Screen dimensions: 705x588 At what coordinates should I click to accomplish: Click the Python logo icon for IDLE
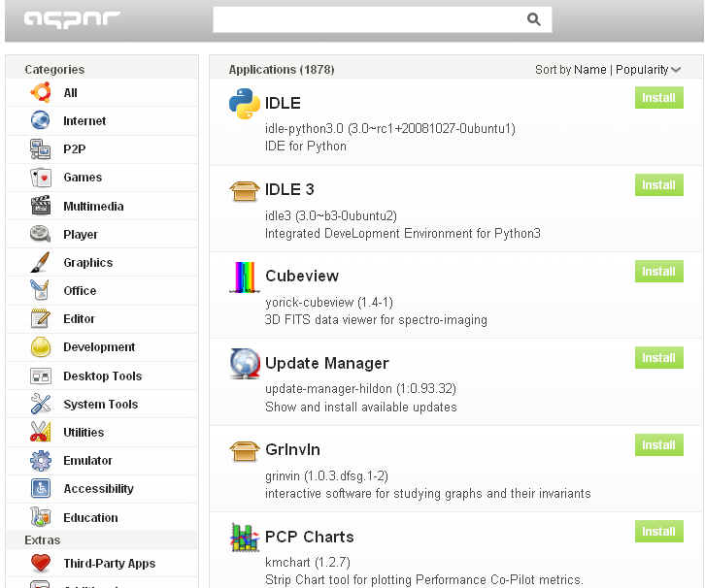pos(245,104)
